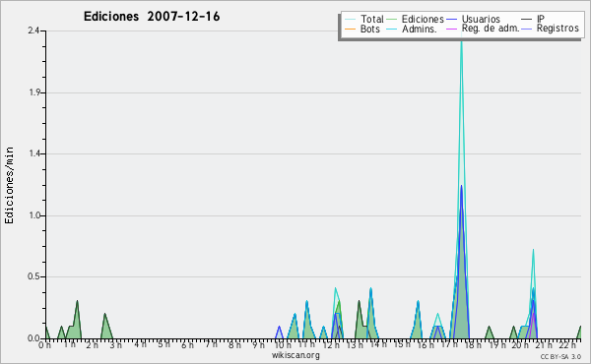Click the 10 h label on x-axis
Image resolution: width=591 pixels, height=364 pixels.
click(283, 344)
